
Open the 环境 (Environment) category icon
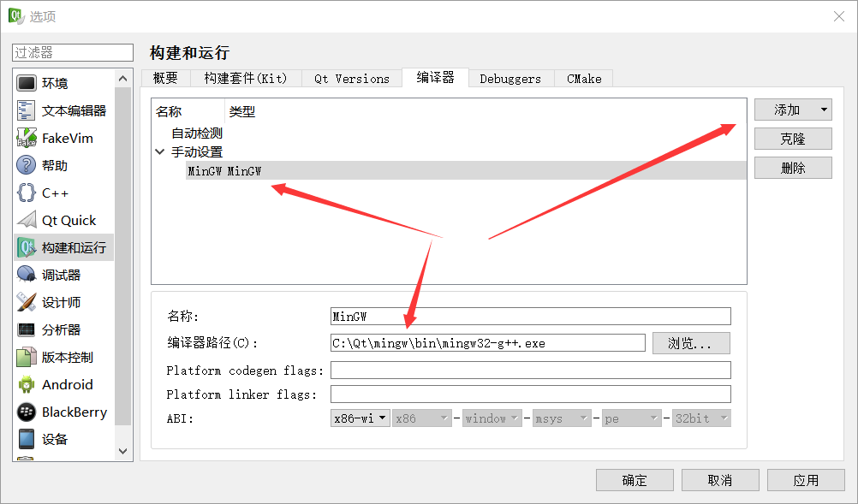[x=27, y=83]
